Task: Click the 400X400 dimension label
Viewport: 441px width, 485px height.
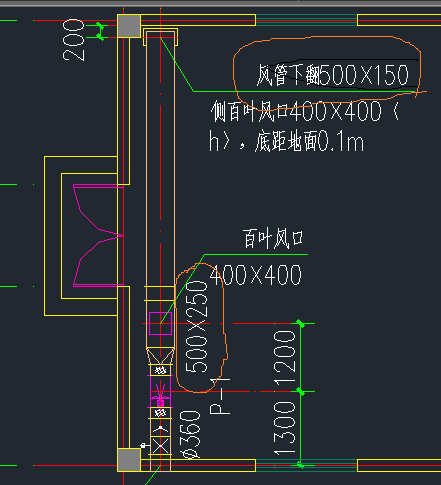Action: pos(256,275)
